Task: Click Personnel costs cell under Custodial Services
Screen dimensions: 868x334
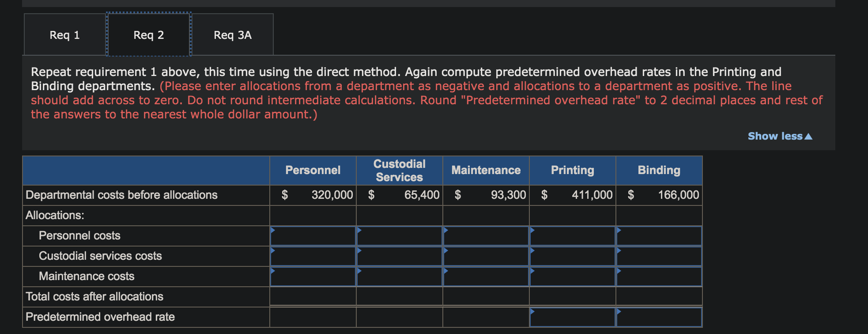Action: coord(400,236)
